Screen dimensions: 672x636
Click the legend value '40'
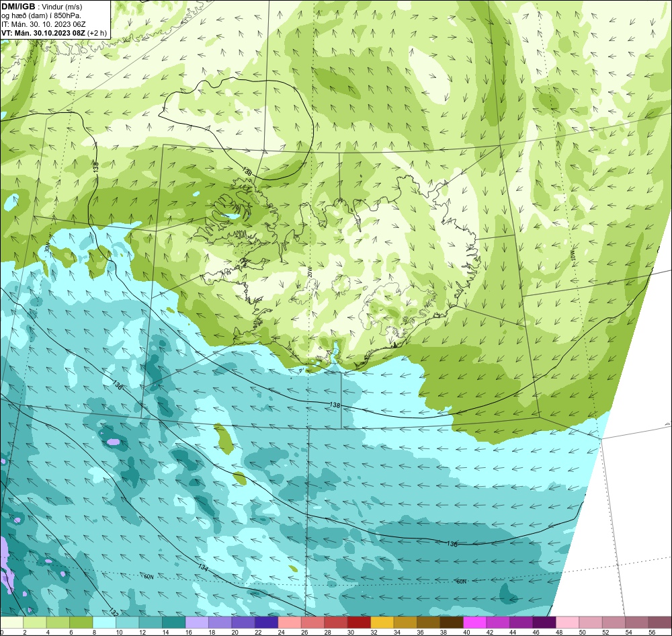[x=466, y=632]
